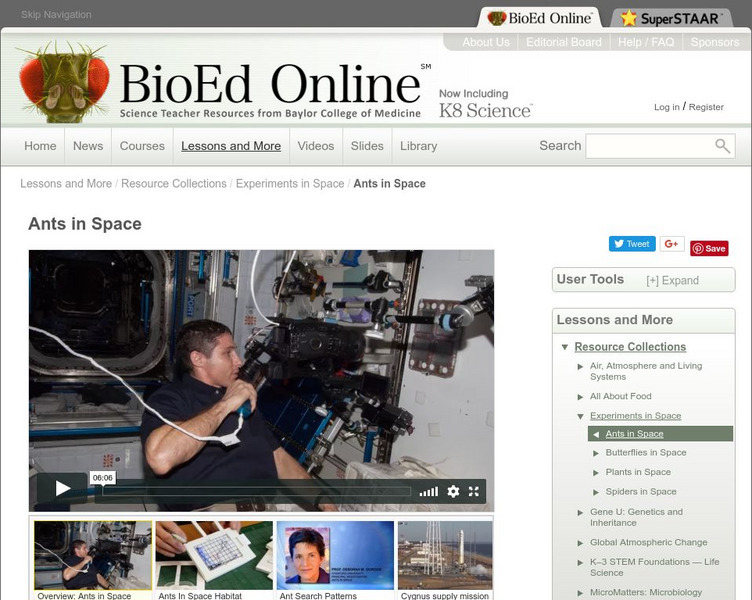Play the Ants in Space video
Viewport: 752px width, 600px height.
[x=62, y=488]
